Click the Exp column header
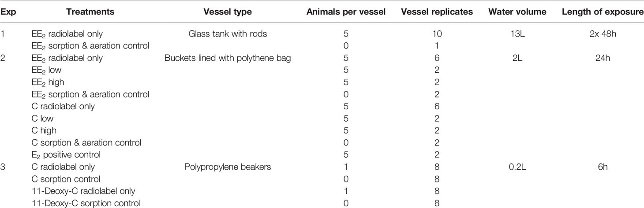The width and height of the screenshot is (644, 208). point(6,13)
